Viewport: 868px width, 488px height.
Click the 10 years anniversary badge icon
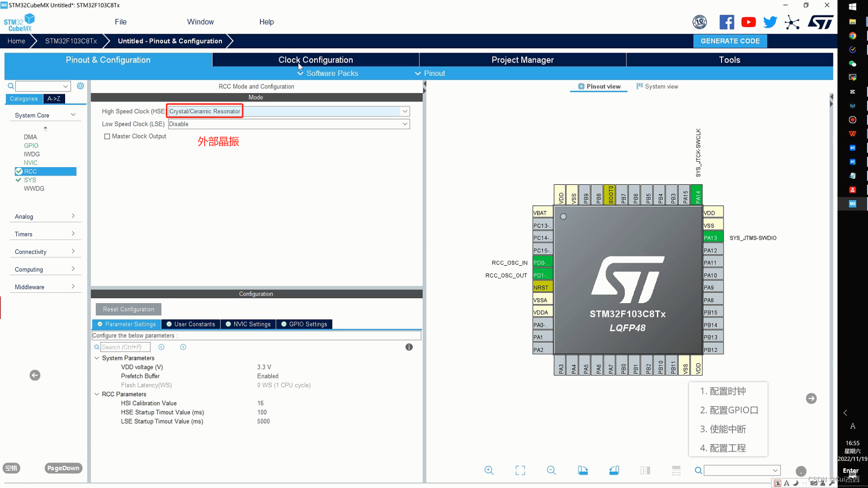tap(700, 22)
